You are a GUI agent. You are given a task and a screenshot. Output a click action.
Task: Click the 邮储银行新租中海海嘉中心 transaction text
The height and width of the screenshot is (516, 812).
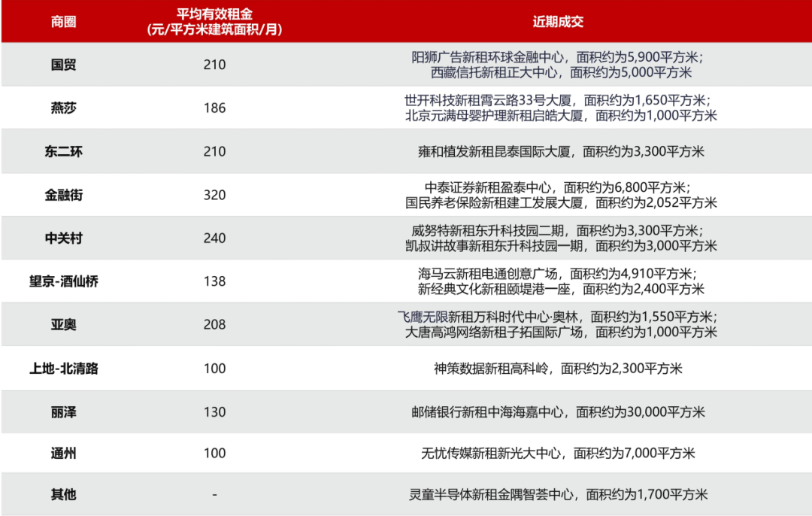tap(558, 412)
